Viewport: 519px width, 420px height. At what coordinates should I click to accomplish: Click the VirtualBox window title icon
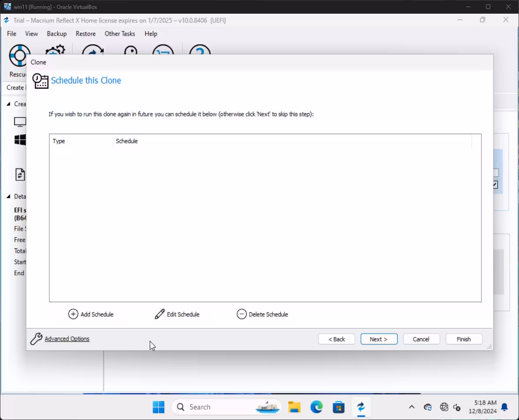point(7,7)
